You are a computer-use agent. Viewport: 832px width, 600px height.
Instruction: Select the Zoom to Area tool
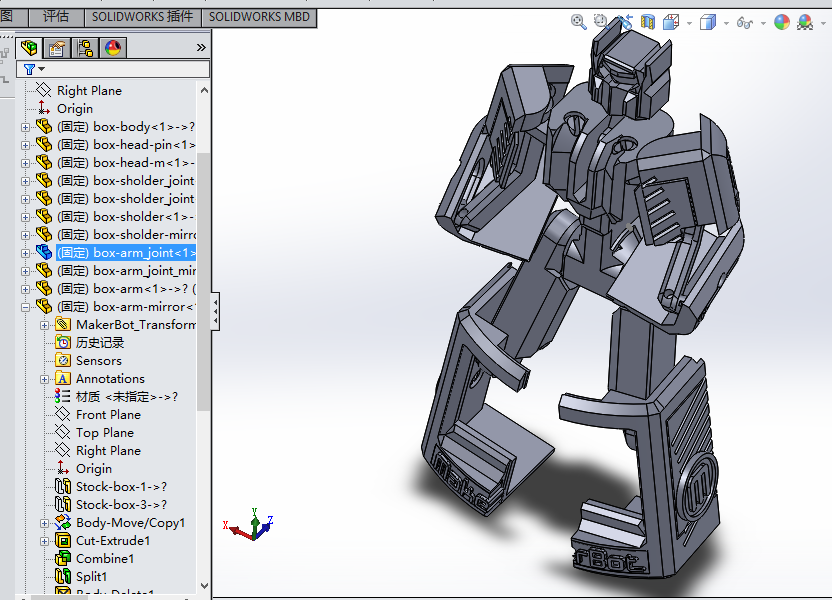601,21
